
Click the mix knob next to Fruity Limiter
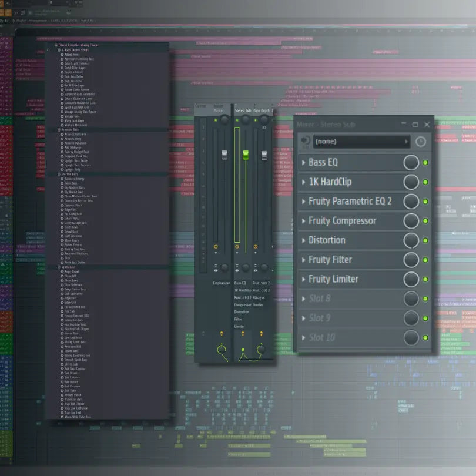point(410,279)
